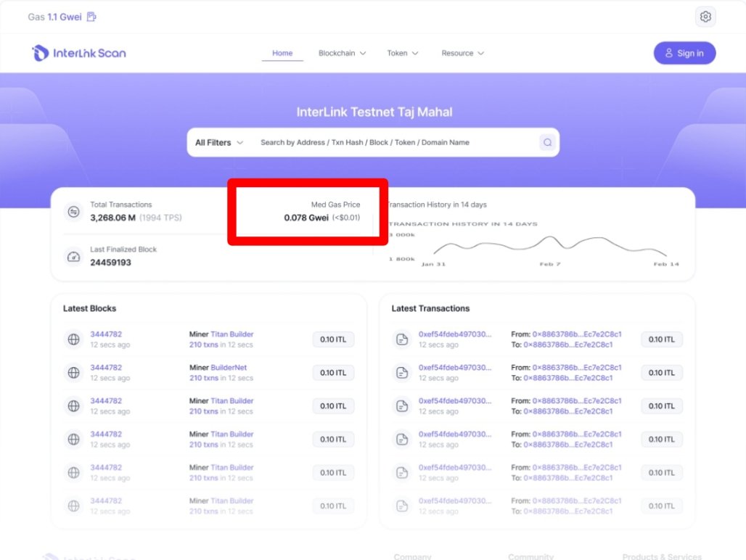Click the Latest Transactions heading

[430, 308]
